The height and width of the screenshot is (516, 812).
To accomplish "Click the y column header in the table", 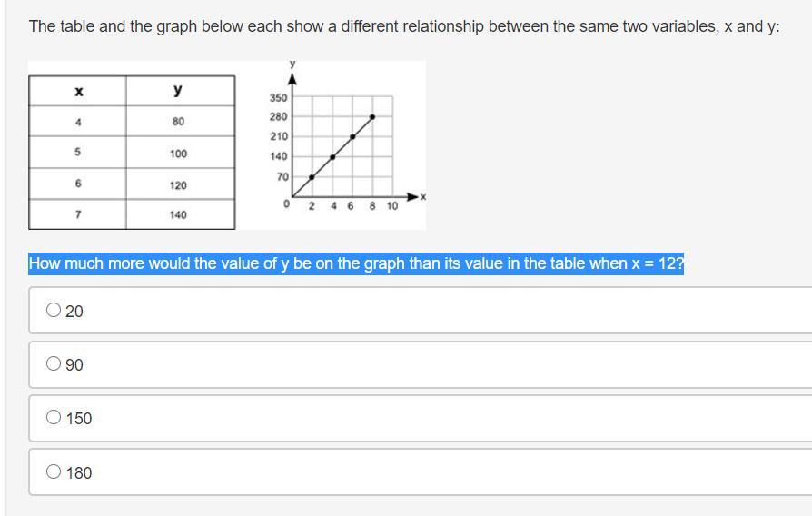I will coord(178,90).
